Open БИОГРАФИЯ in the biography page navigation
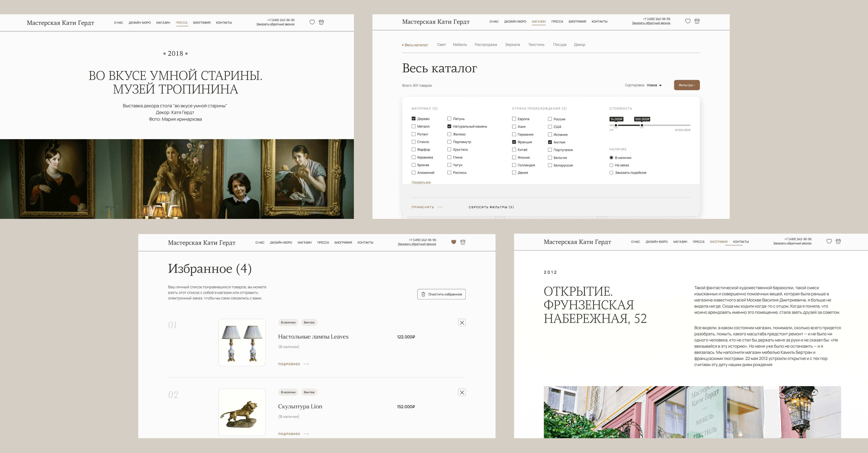This screenshot has height=453, width=868. point(719,242)
